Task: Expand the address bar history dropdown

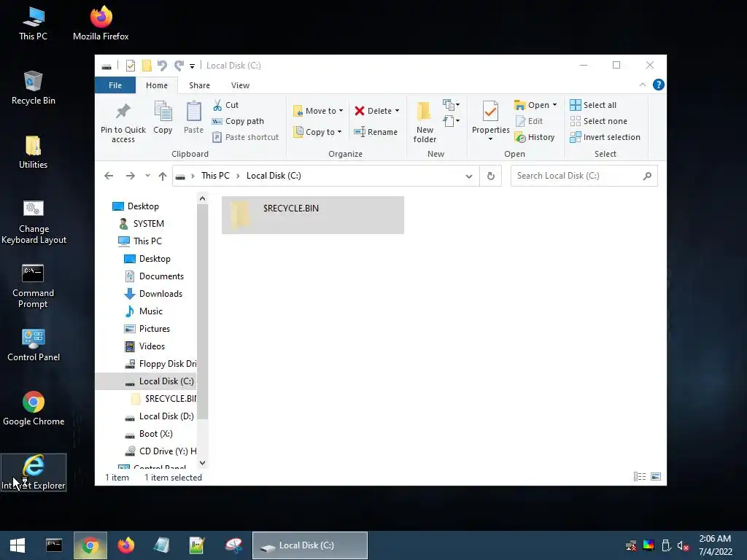Action: pyautogui.click(x=469, y=176)
